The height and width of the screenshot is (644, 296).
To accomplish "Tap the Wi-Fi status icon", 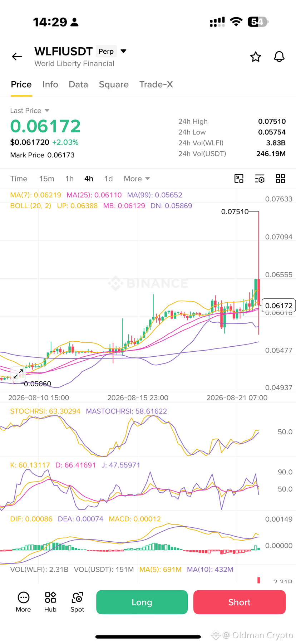I will point(236,22).
